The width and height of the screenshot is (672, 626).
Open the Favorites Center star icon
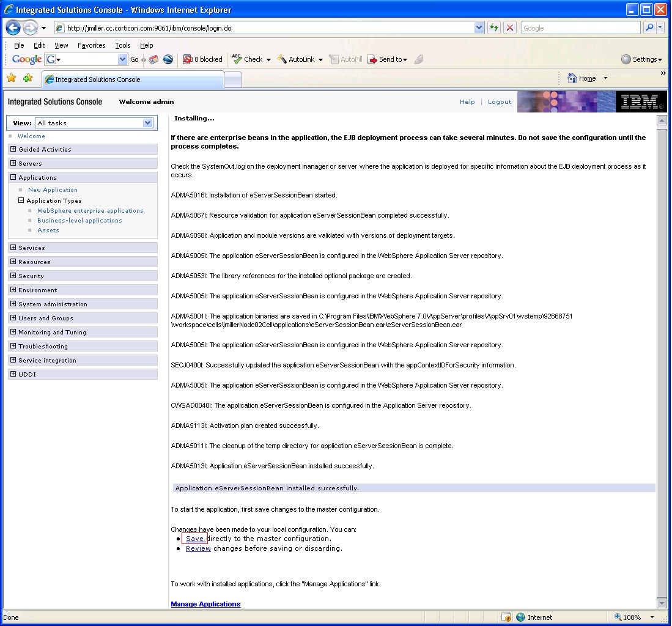[x=12, y=78]
